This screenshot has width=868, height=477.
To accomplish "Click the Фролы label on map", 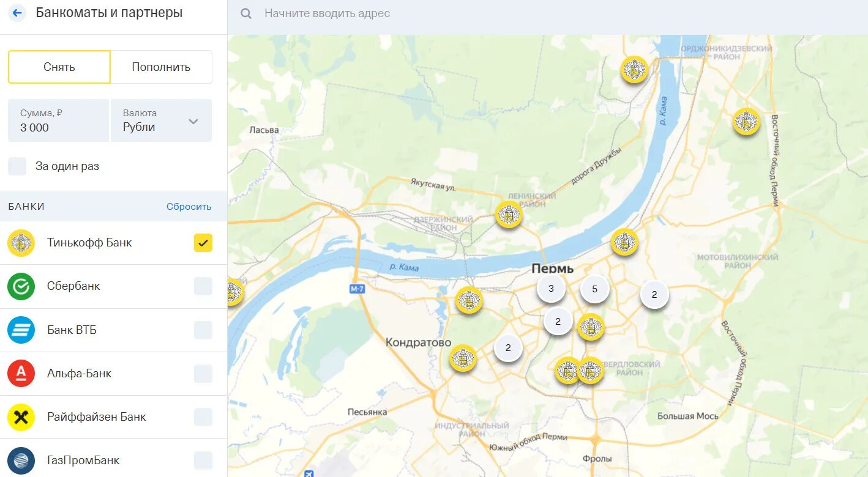I will (x=597, y=459).
